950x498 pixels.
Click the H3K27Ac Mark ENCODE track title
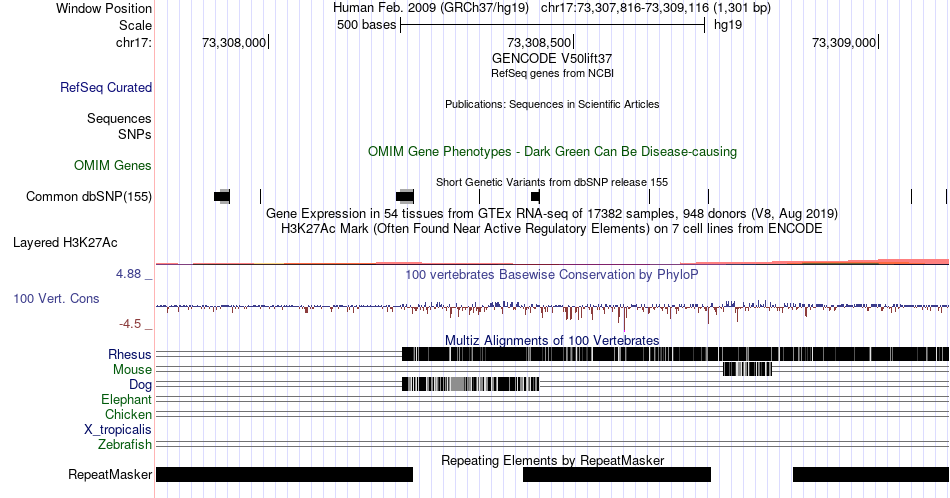pyautogui.click(x=552, y=228)
